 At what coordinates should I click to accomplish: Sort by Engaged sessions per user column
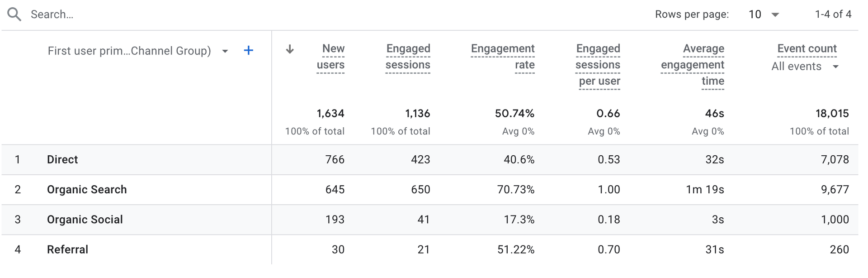pyautogui.click(x=598, y=65)
